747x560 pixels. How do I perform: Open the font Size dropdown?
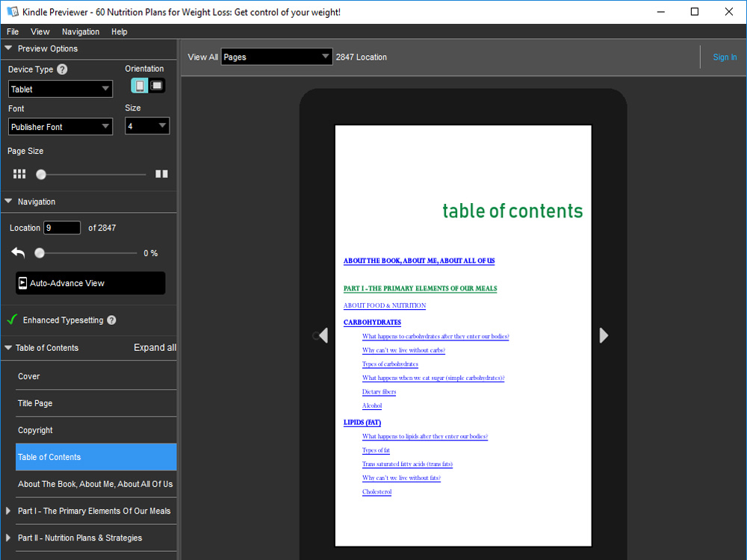147,126
